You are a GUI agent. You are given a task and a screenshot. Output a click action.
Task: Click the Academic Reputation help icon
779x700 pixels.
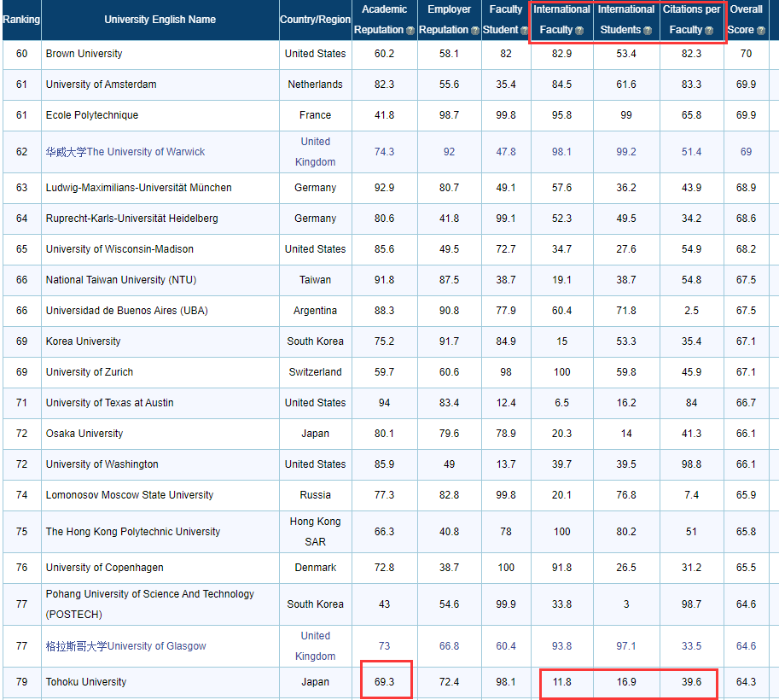tap(410, 31)
